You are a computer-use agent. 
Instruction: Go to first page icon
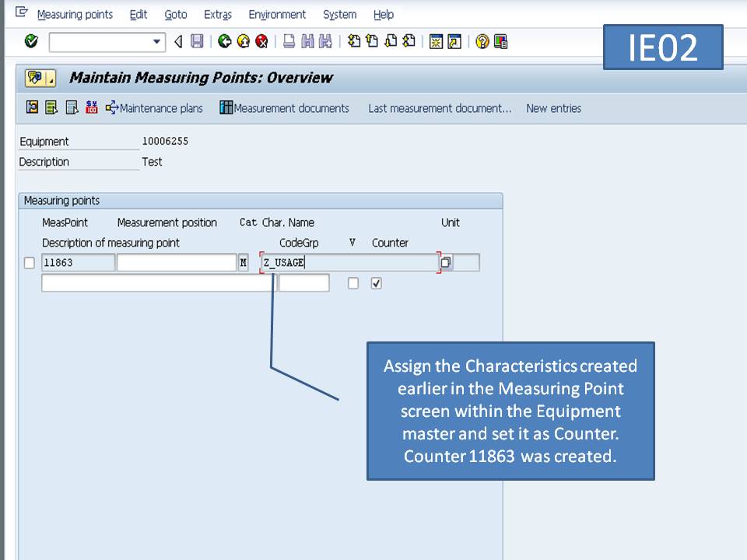click(353, 41)
